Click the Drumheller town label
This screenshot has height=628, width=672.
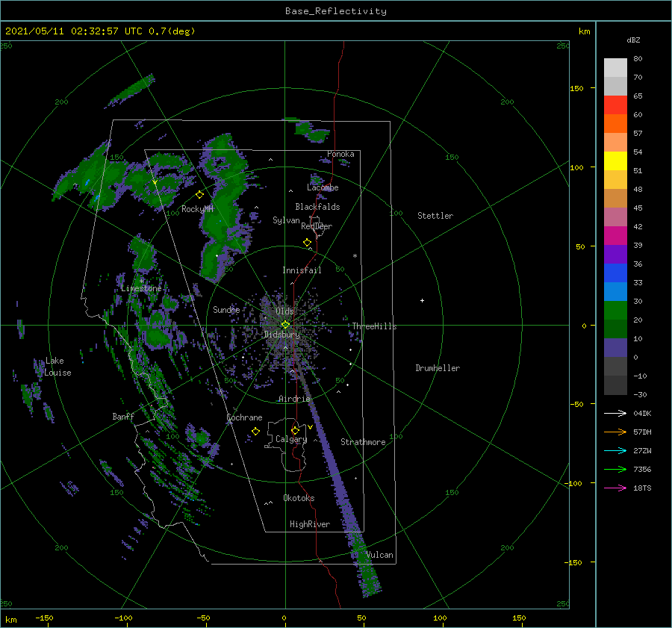click(438, 368)
